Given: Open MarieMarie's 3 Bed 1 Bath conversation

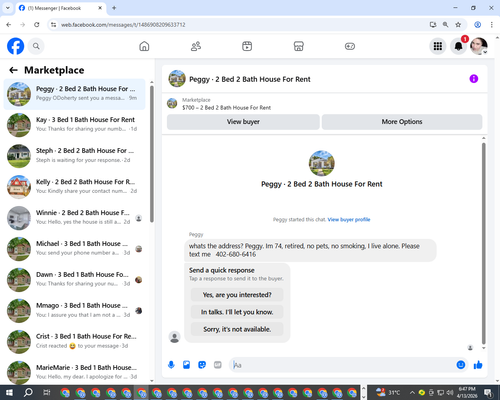Looking at the screenshot, I should [x=74, y=372].
